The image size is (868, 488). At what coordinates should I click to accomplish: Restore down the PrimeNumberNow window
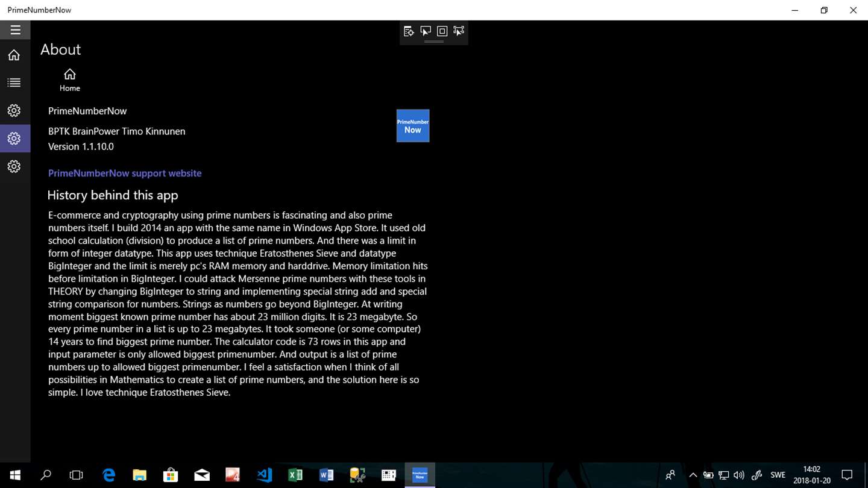[824, 10]
